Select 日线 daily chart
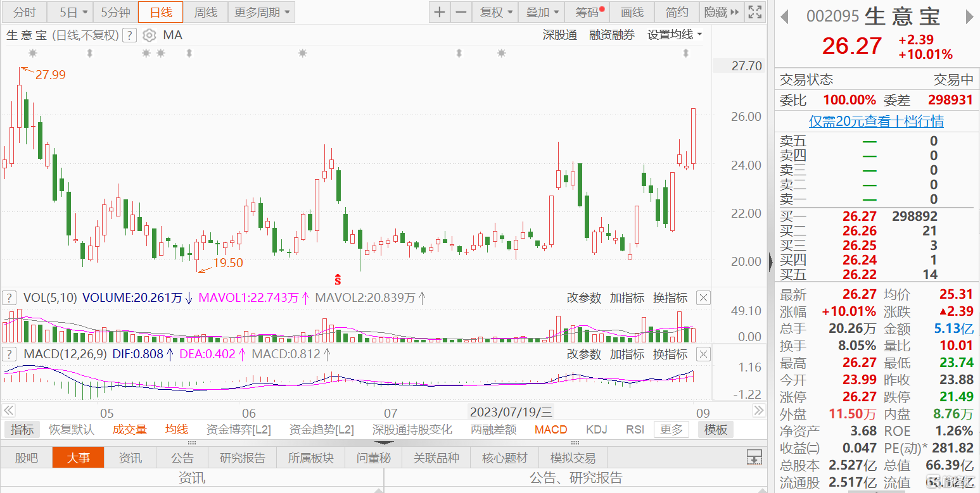This screenshot has height=493, width=980. point(160,12)
